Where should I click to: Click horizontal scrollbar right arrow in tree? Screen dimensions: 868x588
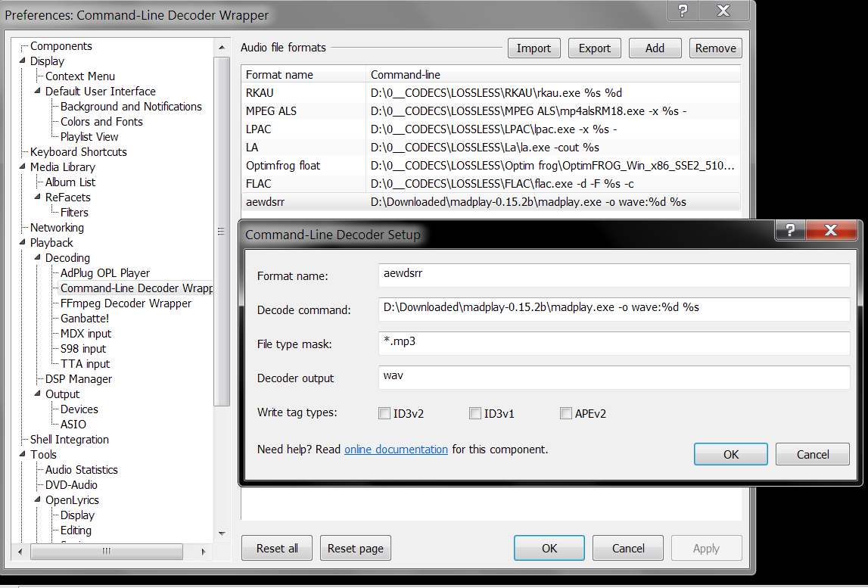(x=203, y=552)
